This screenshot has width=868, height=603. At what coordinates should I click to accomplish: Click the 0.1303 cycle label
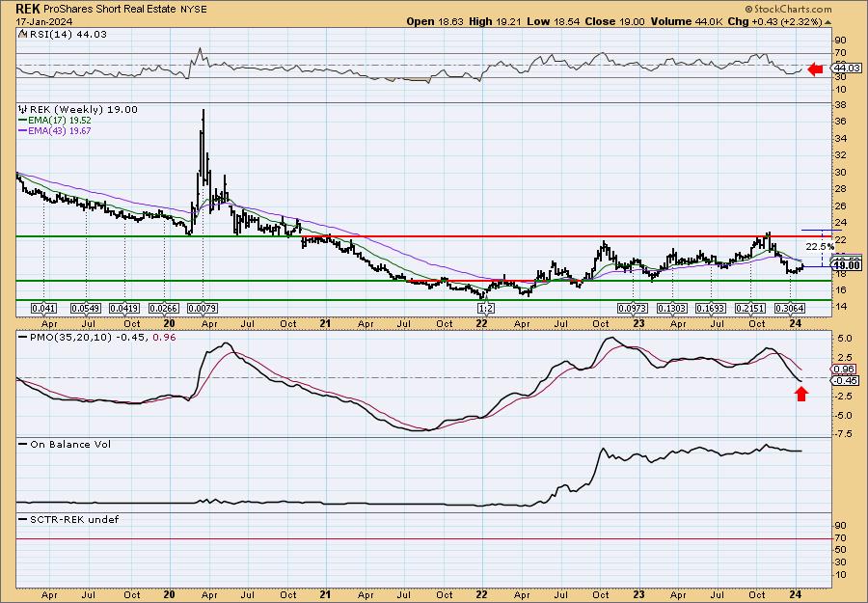[672, 309]
